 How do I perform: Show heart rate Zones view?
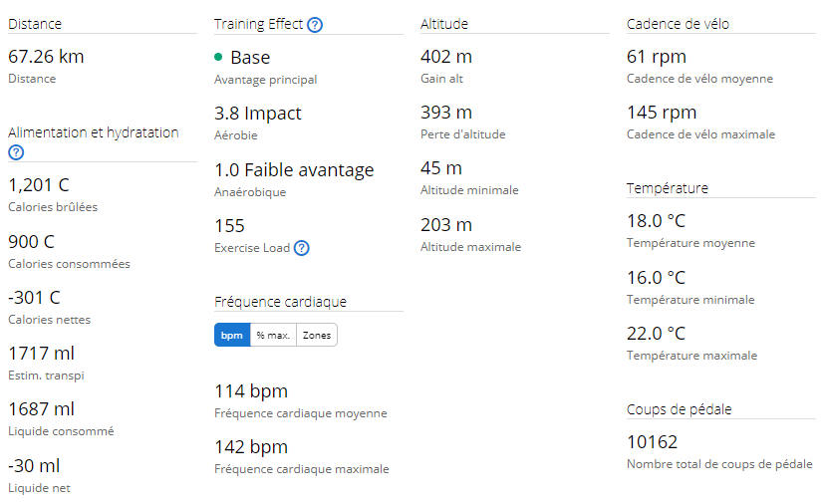(x=317, y=335)
